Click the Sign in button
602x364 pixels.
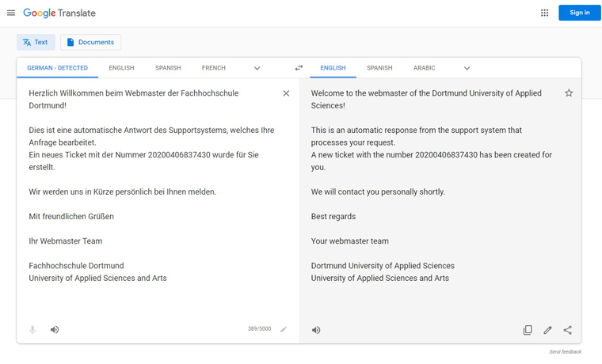(579, 13)
